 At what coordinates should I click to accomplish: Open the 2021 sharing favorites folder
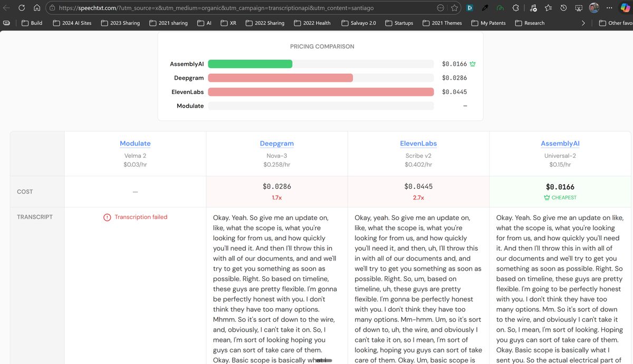click(169, 23)
